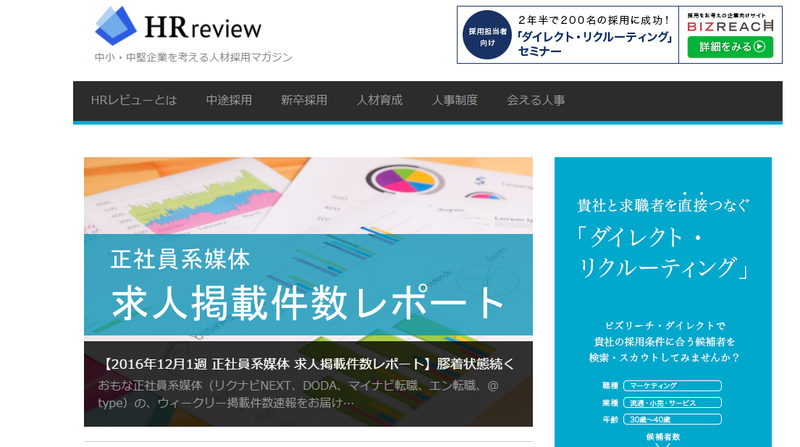Click the HR review site title text
Viewport: 800px width, 447px height.
coord(204,26)
